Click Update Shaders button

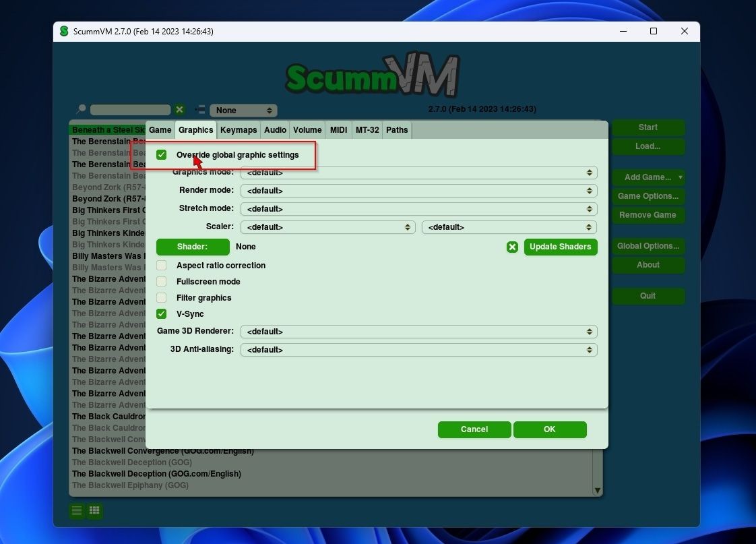click(560, 247)
